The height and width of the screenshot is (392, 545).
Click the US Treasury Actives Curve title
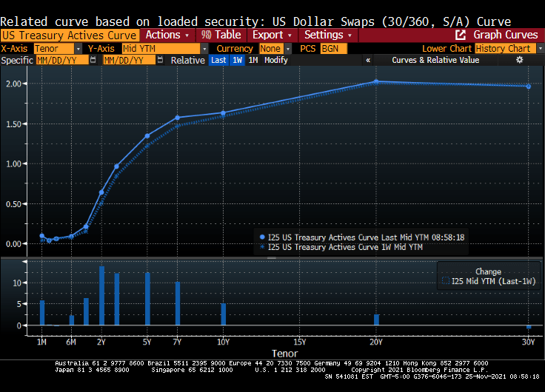pyautogui.click(x=70, y=35)
